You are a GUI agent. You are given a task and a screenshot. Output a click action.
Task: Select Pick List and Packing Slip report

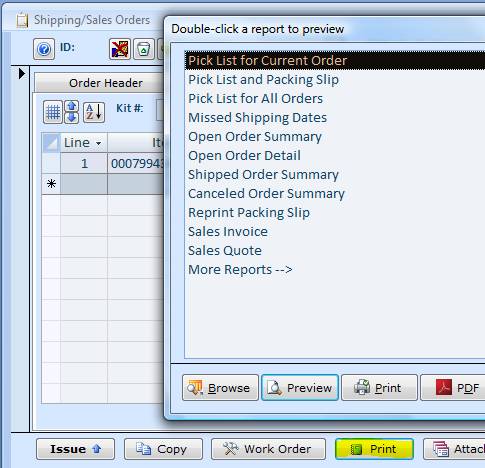pos(263,80)
